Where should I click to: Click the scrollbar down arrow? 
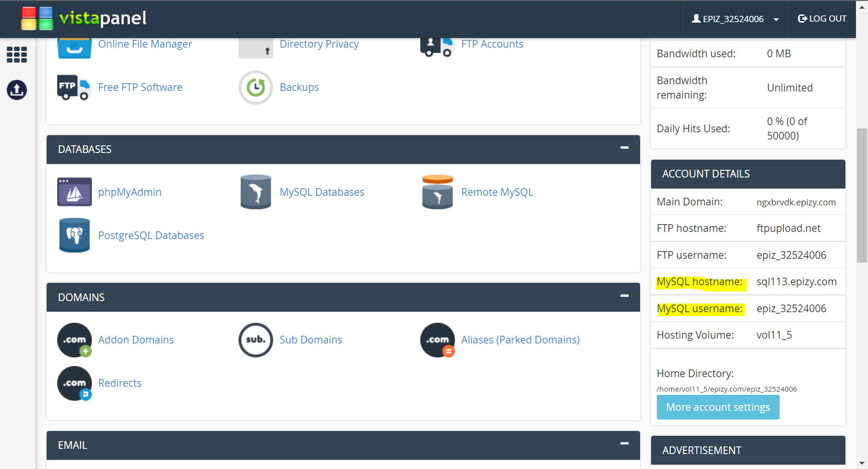[x=862, y=464]
